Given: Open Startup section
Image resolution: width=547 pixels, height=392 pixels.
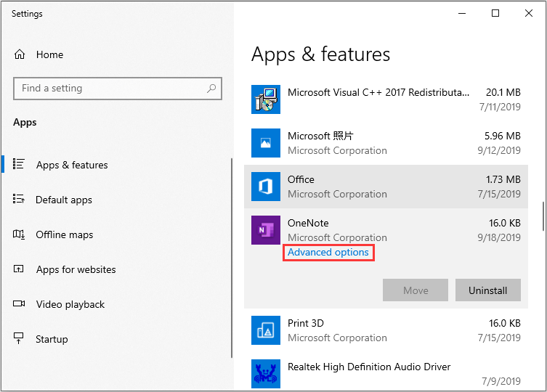Looking at the screenshot, I should 52,339.
